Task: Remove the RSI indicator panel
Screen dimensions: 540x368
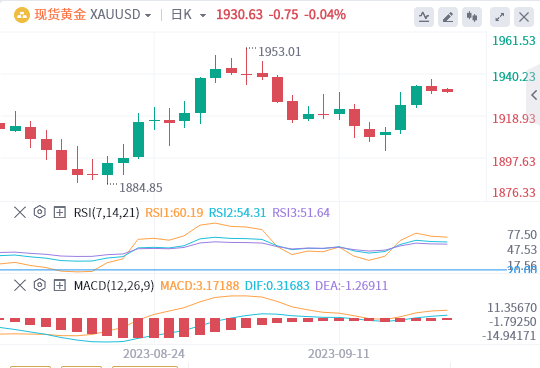Action: [x=20, y=212]
